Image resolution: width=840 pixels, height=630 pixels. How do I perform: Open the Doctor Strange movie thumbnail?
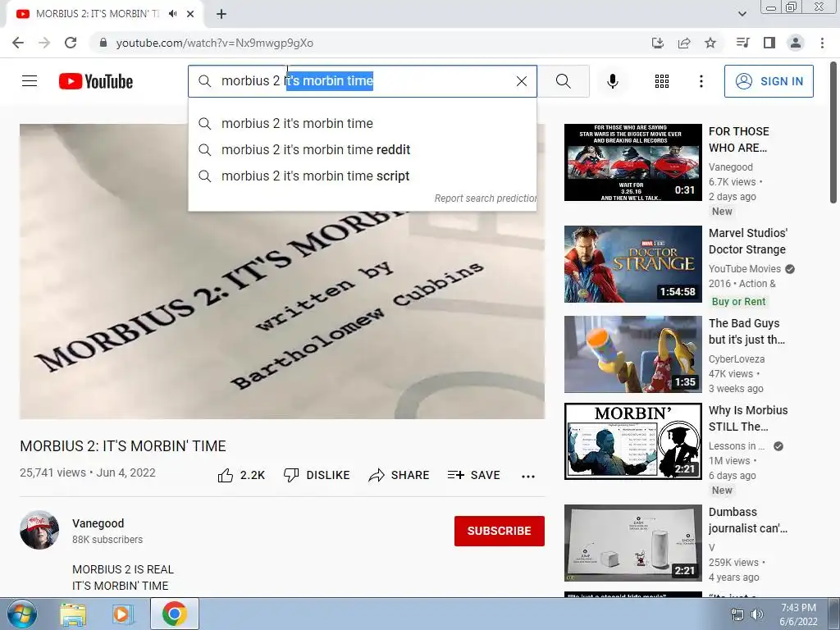(632, 264)
